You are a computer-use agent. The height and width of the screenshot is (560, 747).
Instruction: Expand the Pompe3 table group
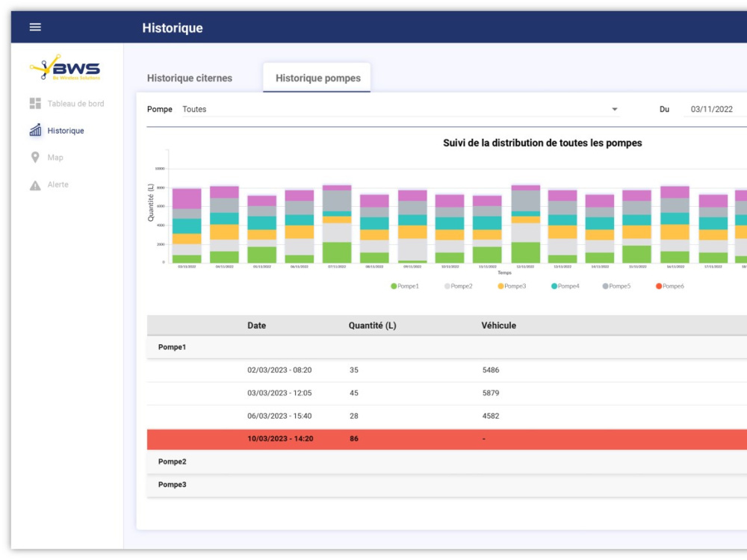(x=447, y=485)
